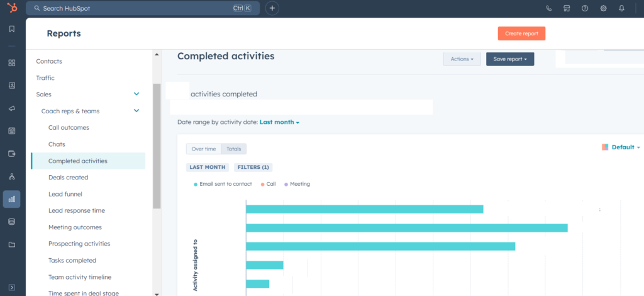Click the Save report button
This screenshot has height=296, width=644.
coord(509,59)
